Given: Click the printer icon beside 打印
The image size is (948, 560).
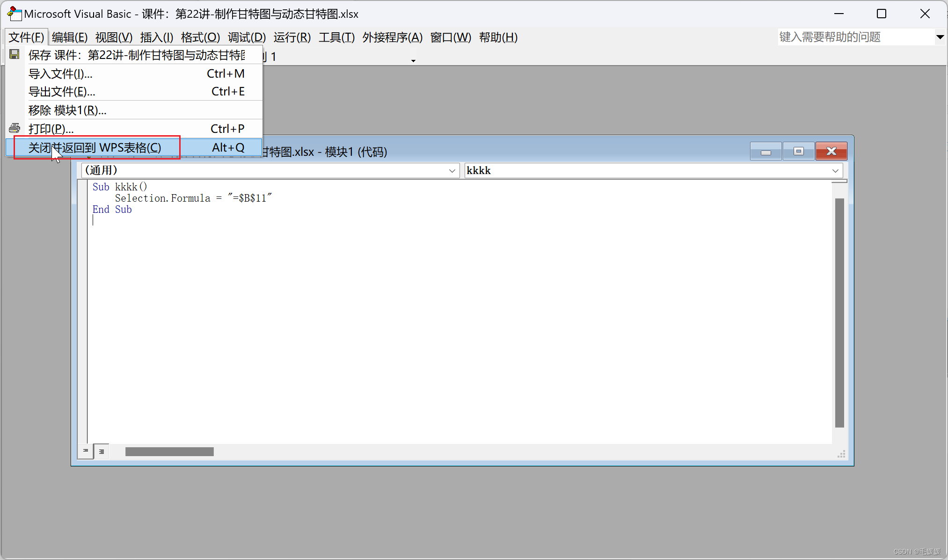Looking at the screenshot, I should (x=15, y=128).
